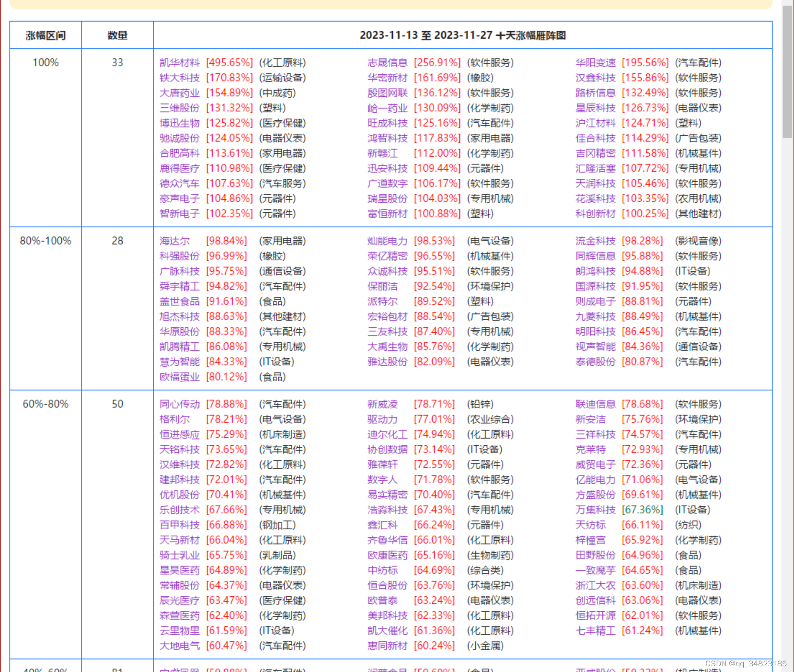Click the page vertical scrollbar thumb
The width and height of the screenshot is (794, 672).
pos(787,72)
